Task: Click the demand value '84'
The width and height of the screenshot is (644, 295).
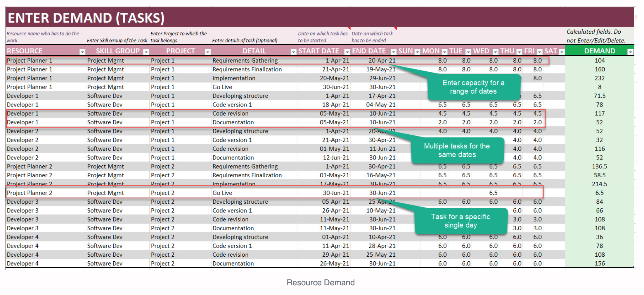Action: coord(600,202)
